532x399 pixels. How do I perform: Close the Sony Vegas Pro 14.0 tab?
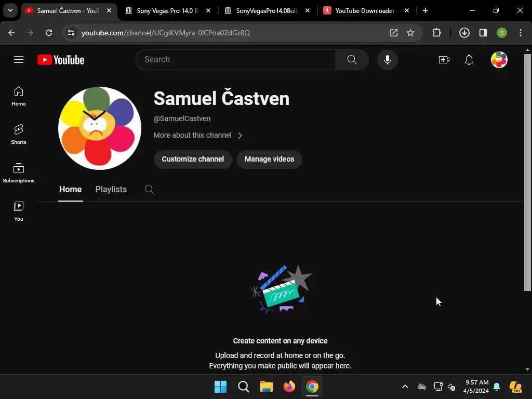pyautogui.click(x=208, y=10)
